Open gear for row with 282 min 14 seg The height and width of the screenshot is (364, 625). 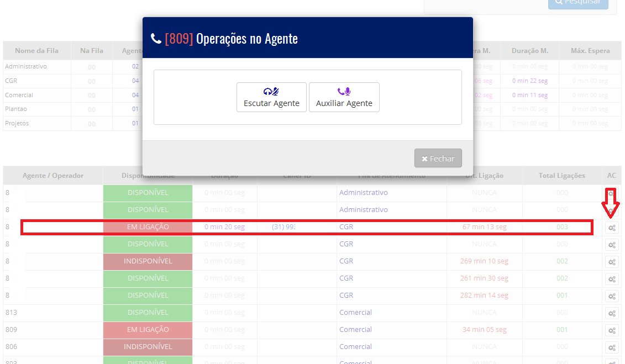(x=612, y=296)
